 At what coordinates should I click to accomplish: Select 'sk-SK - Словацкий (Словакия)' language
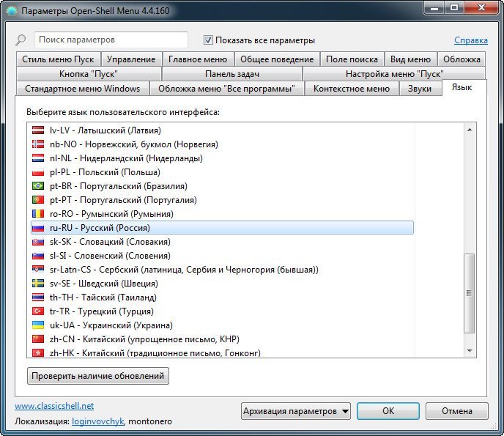[x=110, y=242]
